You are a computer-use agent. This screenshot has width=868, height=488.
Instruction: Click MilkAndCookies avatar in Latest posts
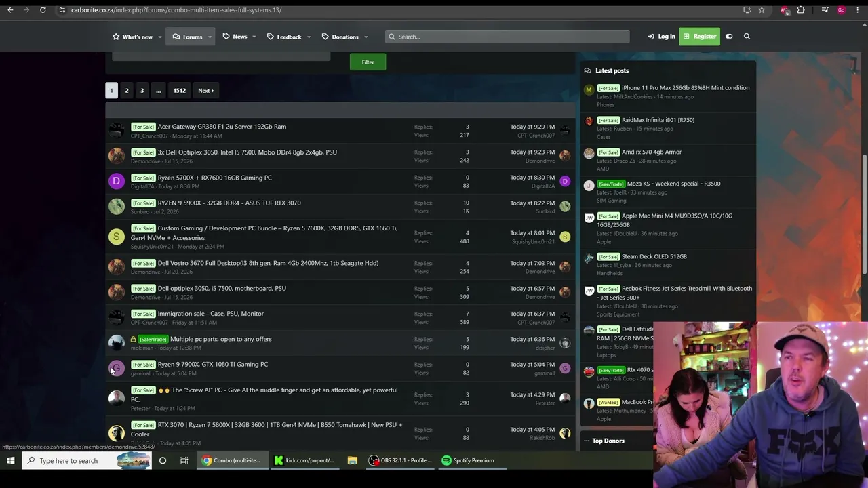(589, 90)
